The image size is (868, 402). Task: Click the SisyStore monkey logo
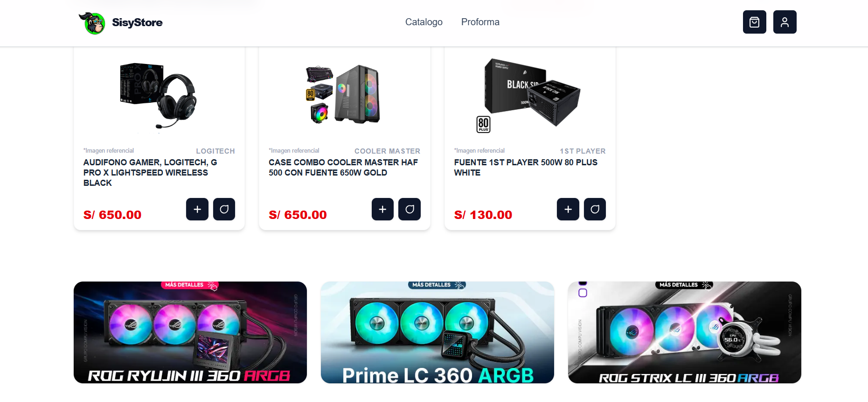point(92,23)
